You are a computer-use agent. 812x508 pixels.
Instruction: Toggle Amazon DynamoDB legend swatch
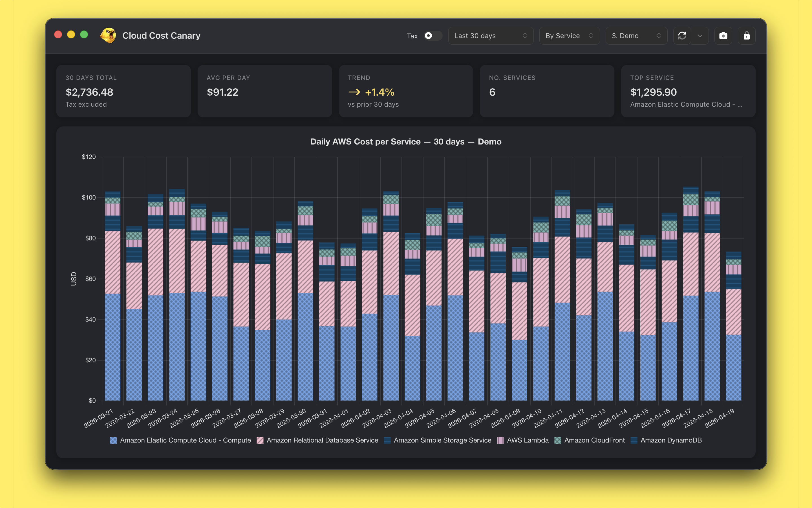pyautogui.click(x=634, y=440)
